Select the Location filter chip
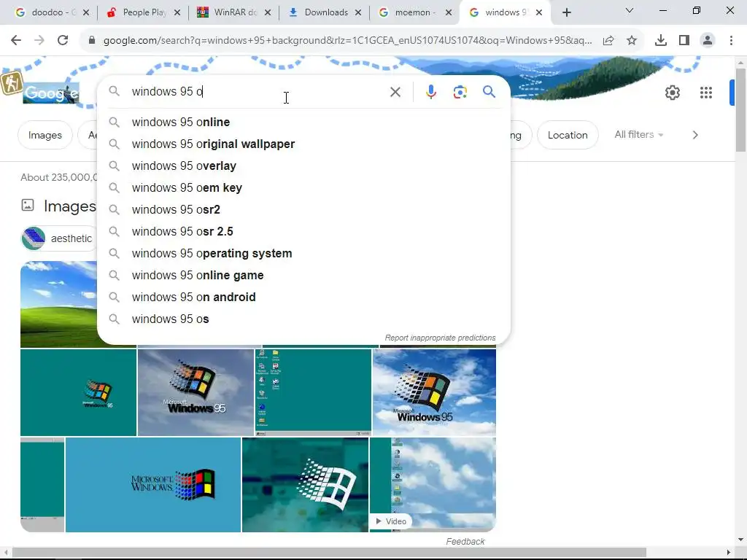 (568, 135)
